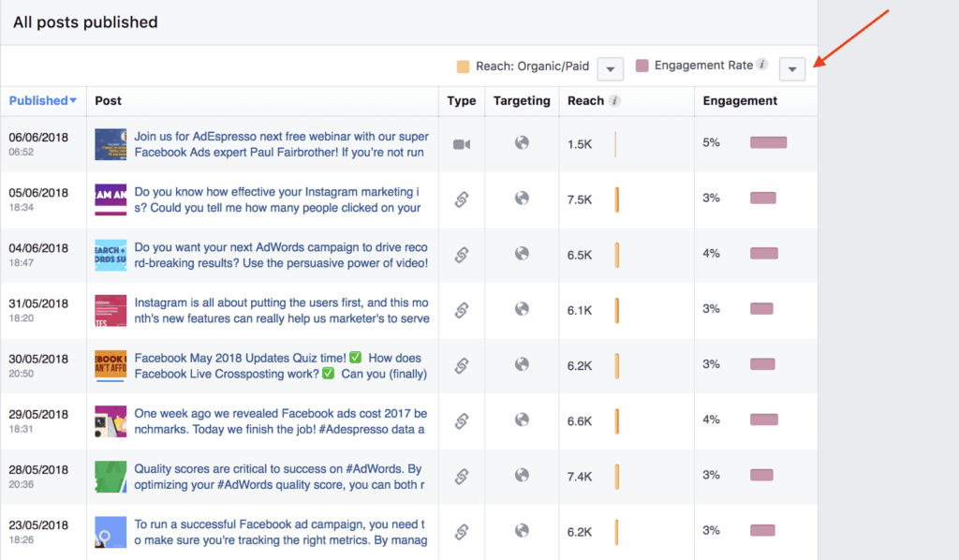Open the AdEspresso free webinar post link
This screenshot has height=560, width=959.
[281, 144]
